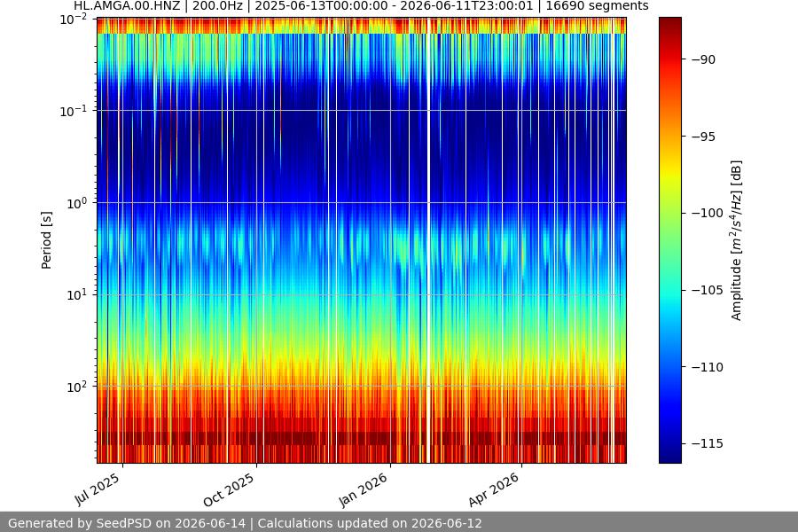Click the date range text in the title
Screen dimensions: 798x532
394,5
